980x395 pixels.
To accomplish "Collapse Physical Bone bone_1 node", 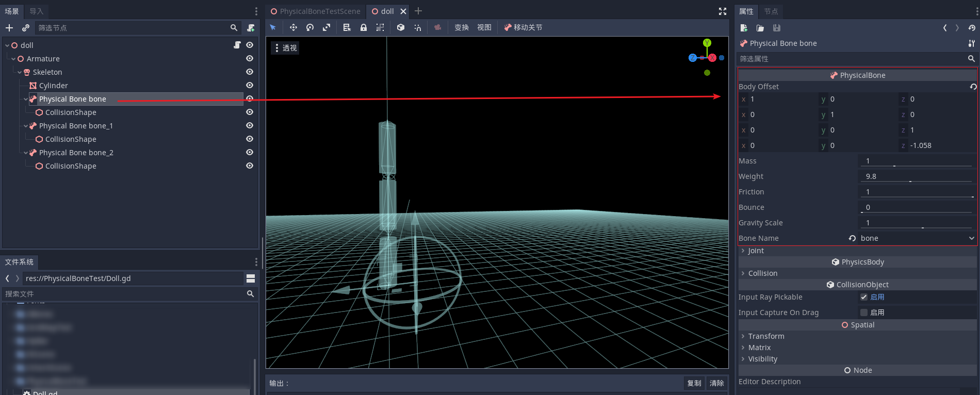I will [26, 126].
